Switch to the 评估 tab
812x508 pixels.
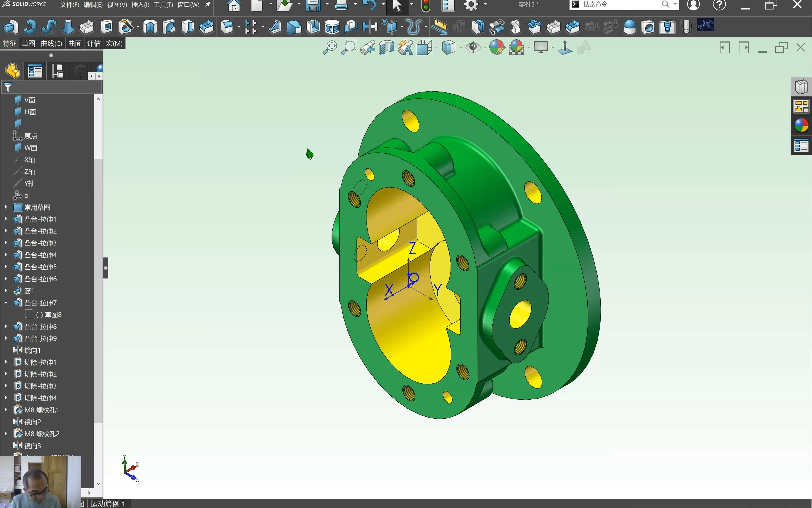94,43
